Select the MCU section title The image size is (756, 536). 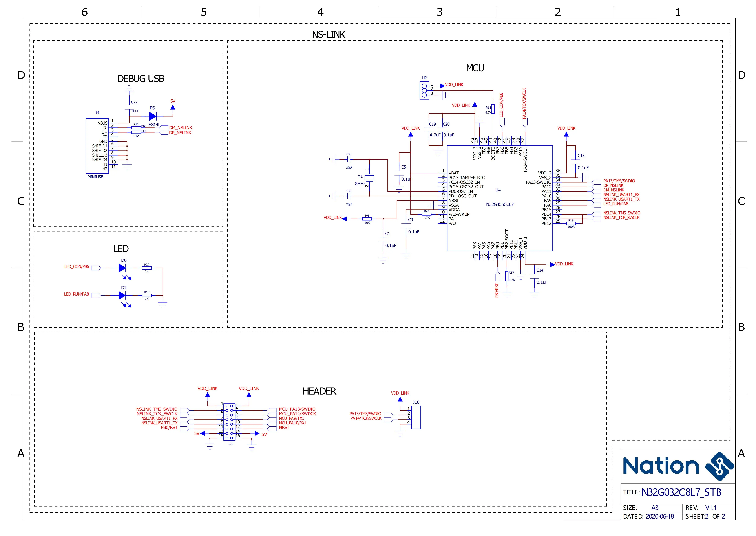(x=475, y=68)
